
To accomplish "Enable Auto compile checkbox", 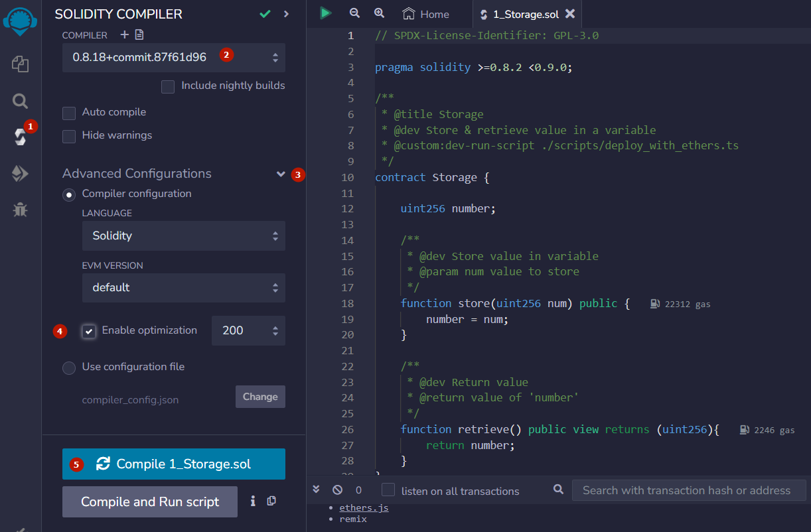I will coord(69,113).
